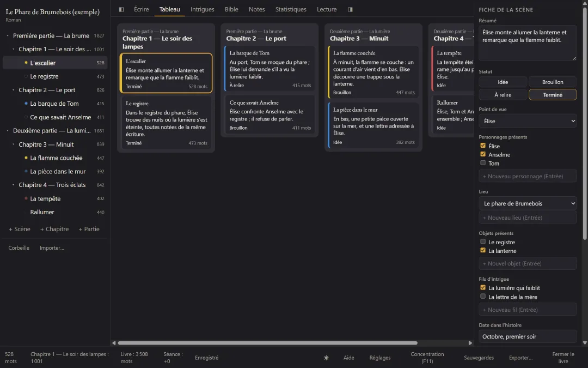Toggle the right scene-sheet panel icon
588x368 pixels.
pos(350,9)
